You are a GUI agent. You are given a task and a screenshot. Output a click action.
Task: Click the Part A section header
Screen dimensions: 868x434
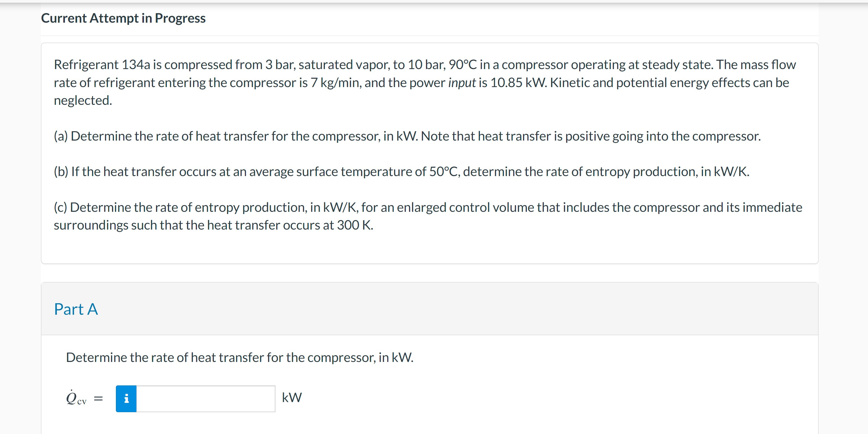click(x=76, y=309)
